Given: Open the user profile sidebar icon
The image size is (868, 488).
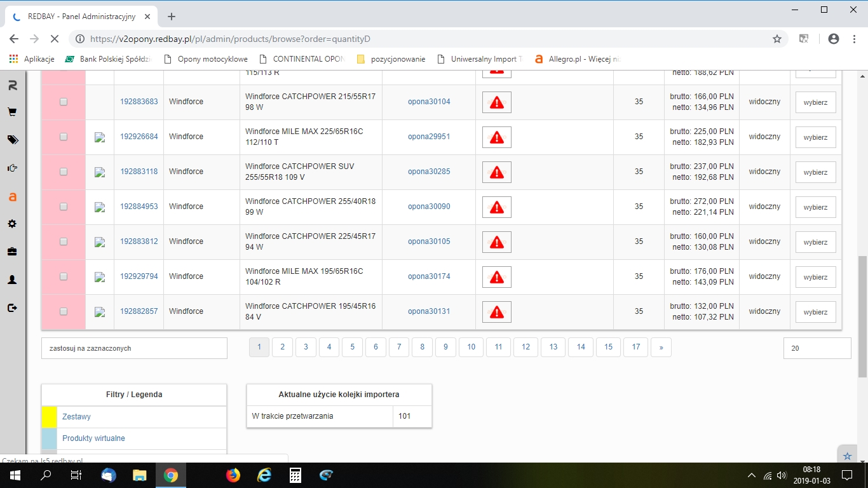Looking at the screenshot, I should coord(12,280).
